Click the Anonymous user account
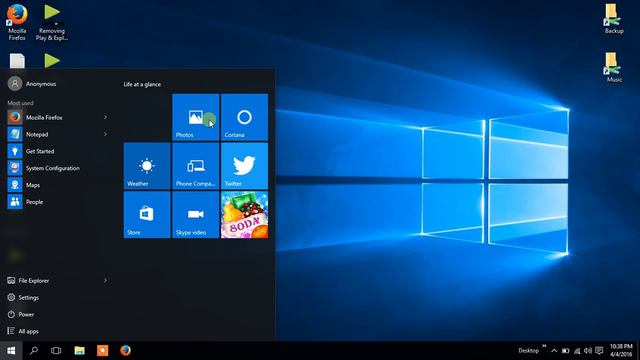The width and height of the screenshot is (640, 360). click(32, 84)
